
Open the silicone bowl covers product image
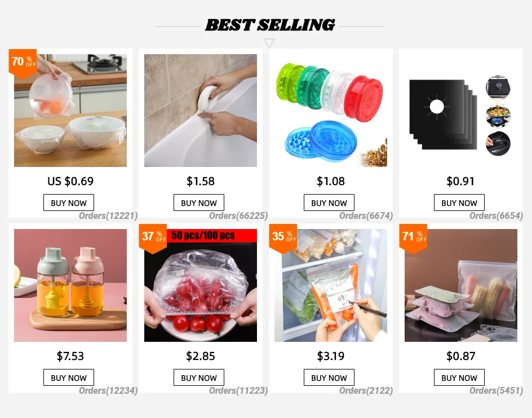(x=70, y=111)
